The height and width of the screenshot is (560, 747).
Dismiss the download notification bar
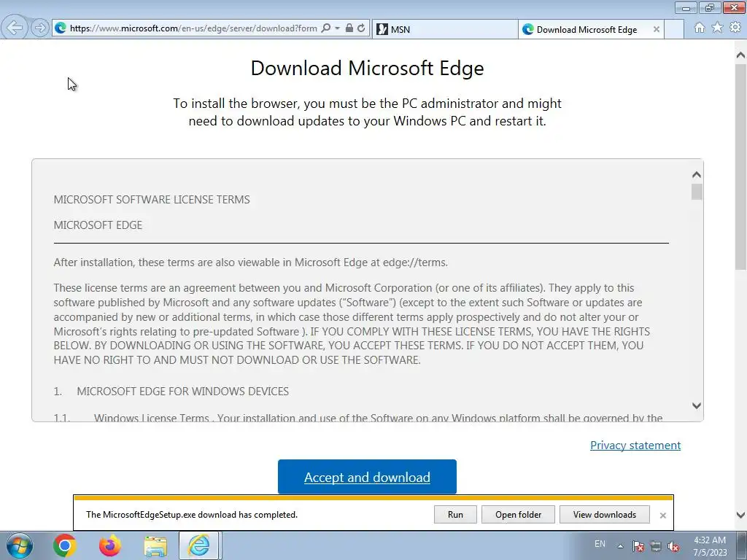[x=662, y=516]
